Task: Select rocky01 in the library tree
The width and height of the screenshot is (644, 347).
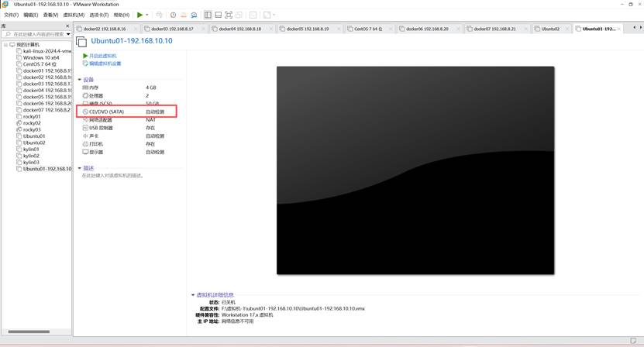Action: click(29, 117)
